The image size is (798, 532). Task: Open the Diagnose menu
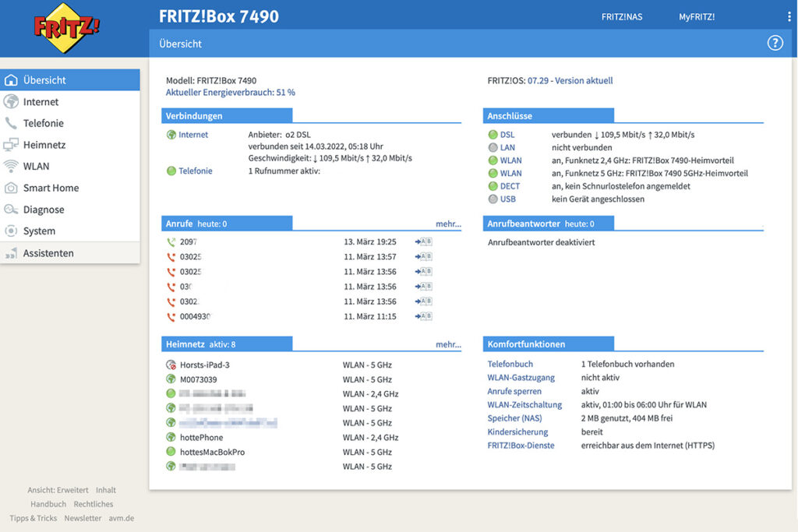(x=70, y=210)
